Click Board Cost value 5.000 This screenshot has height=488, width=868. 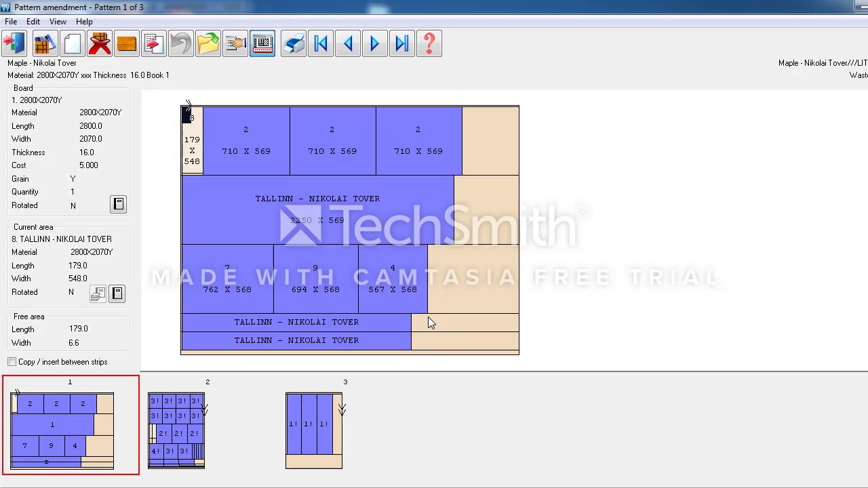pos(88,165)
